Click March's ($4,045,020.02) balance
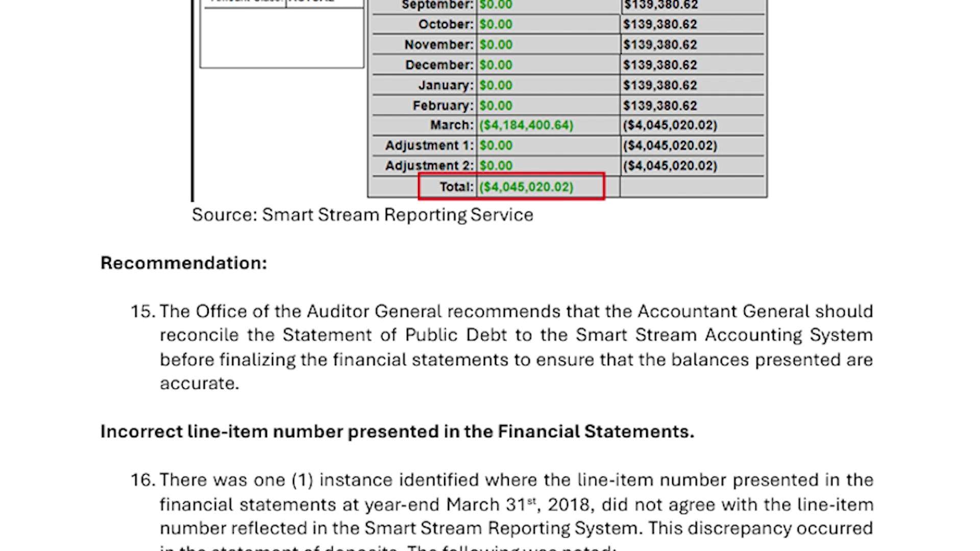Screen dimensions: 980x551 pos(670,126)
